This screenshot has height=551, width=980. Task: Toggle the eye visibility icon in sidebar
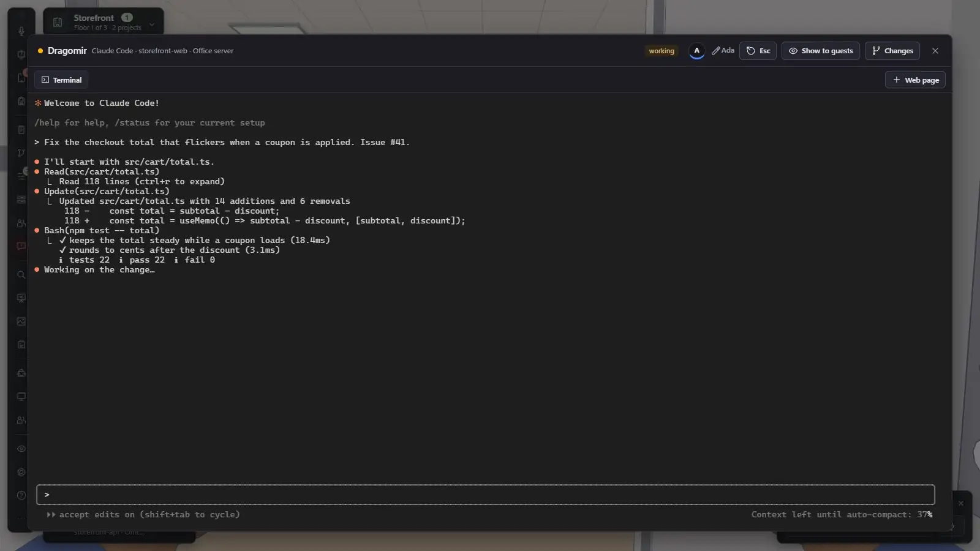pyautogui.click(x=21, y=449)
